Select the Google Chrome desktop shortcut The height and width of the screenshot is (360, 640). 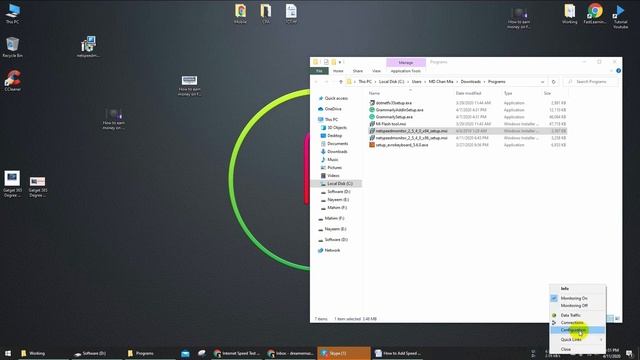(x=595, y=14)
